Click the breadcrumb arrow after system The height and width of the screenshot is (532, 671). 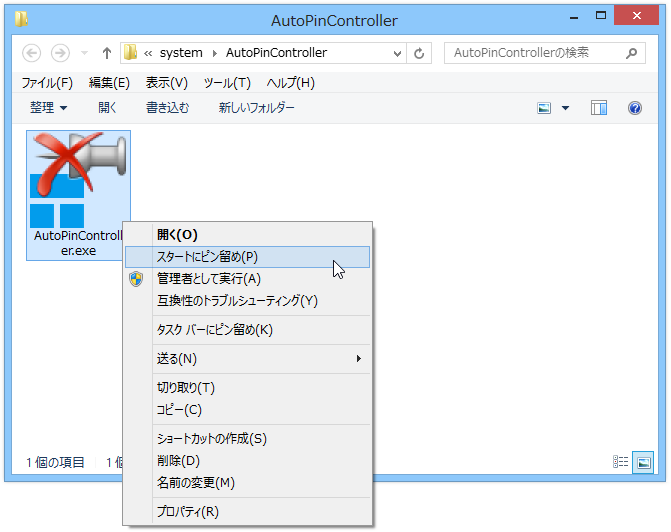point(214,53)
